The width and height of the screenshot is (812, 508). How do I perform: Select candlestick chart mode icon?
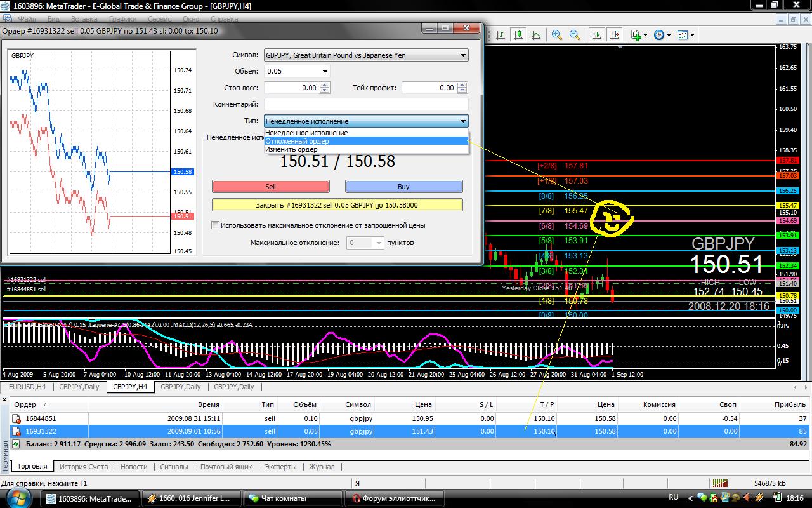(x=518, y=35)
